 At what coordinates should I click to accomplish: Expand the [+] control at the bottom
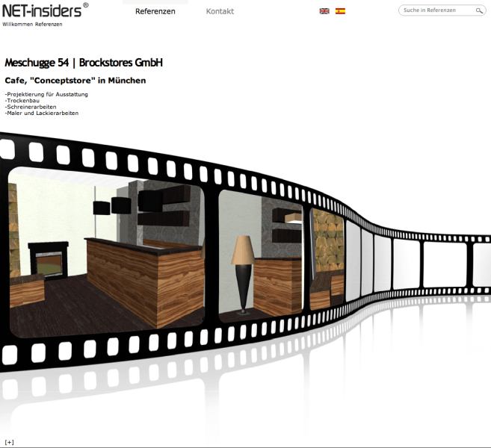pos(10,442)
